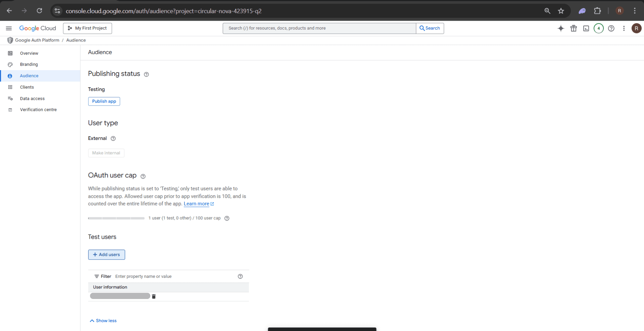Open the console settings three-dot menu
This screenshot has width=644, height=331.
point(624,28)
